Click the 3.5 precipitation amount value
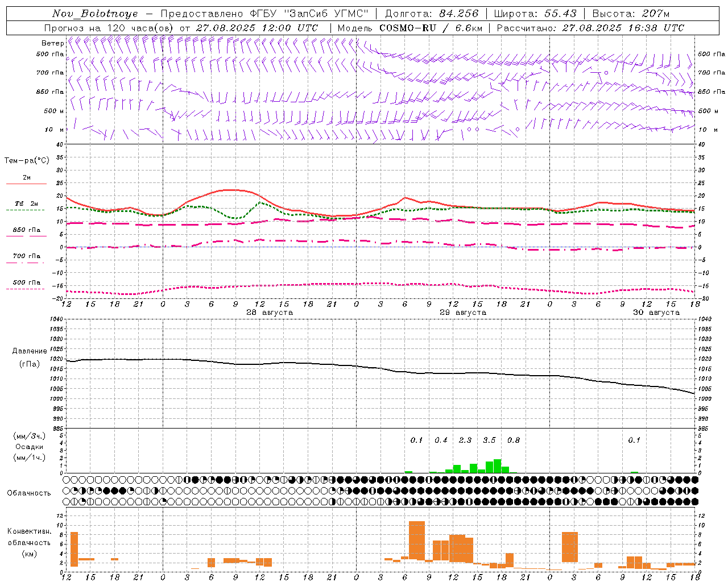This screenshot has height=582, width=728. (489, 440)
